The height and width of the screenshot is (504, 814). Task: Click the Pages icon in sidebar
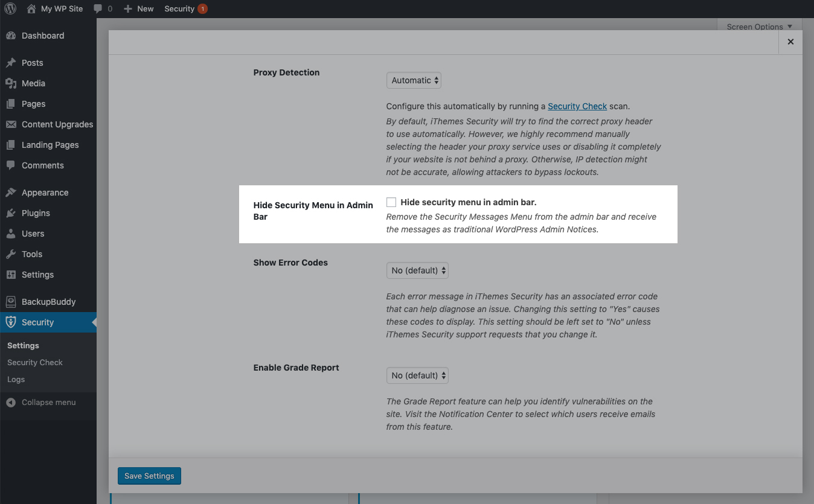[x=11, y=104]
